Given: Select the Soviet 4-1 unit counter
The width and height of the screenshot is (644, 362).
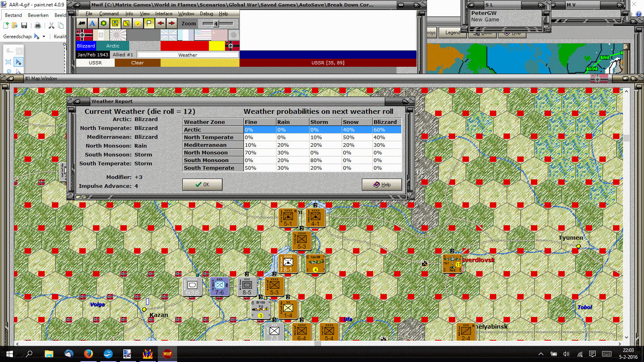Looking at the screenshot, I should pyautogui.click(x=316, y=218).
